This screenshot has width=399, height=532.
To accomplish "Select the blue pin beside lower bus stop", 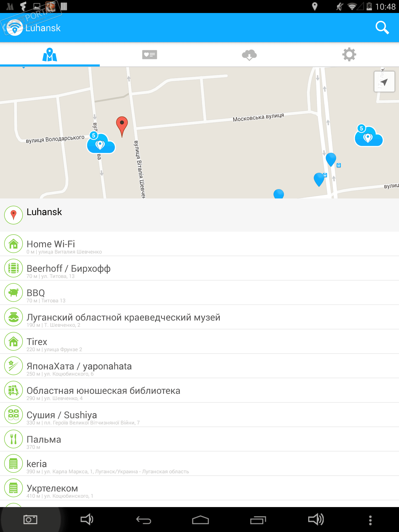I will pyautogui.click(x=319, y=180).
